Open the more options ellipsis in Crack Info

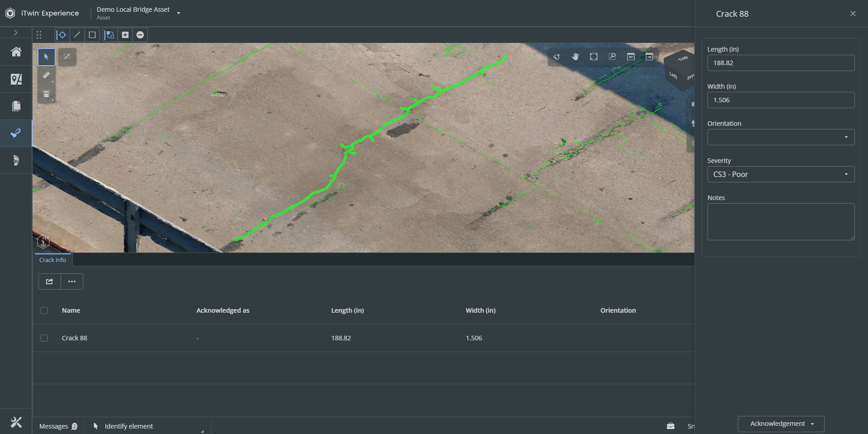(x=72, y=281)
